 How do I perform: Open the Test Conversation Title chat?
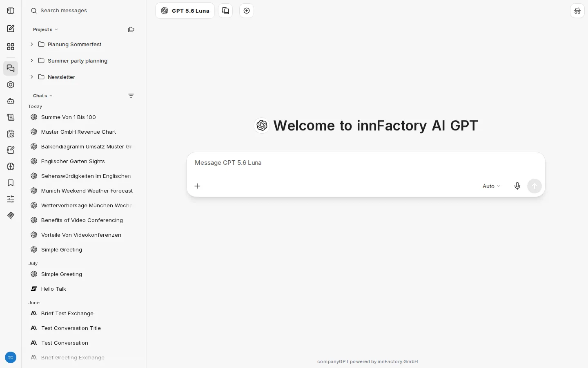pyautogui.click(x=82, y=328)
